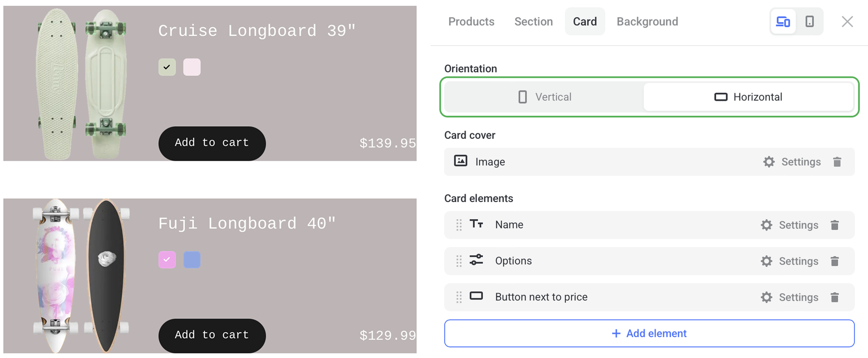868x358 pixels.
Task: Click the Add element button
Action: coord(649,334)
